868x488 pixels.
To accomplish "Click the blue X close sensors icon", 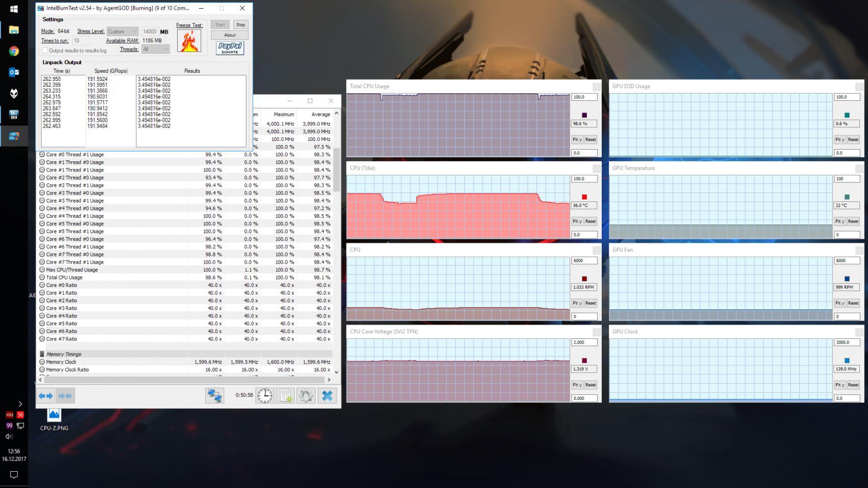I will click(x=327, y=396).
